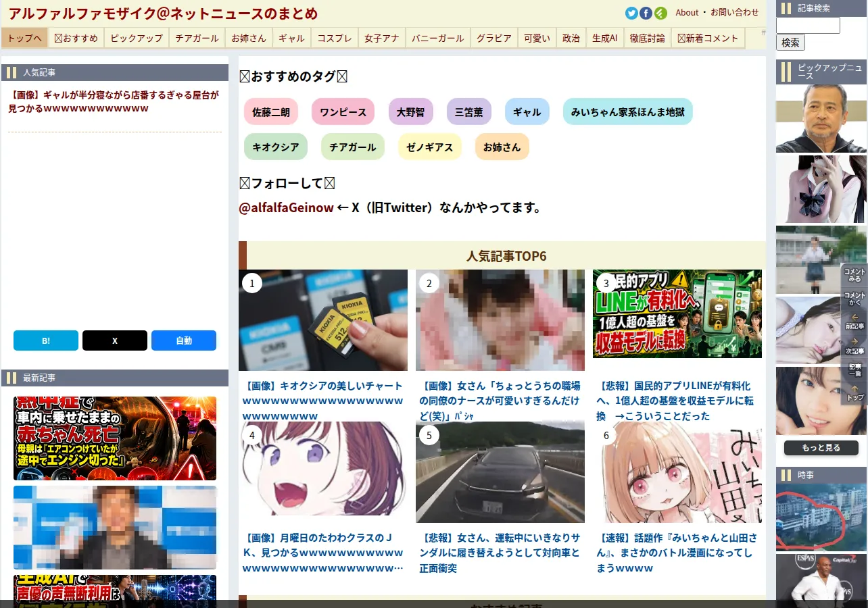
Task: Select the yellow ゼノギアス tag
Action: 430,147
